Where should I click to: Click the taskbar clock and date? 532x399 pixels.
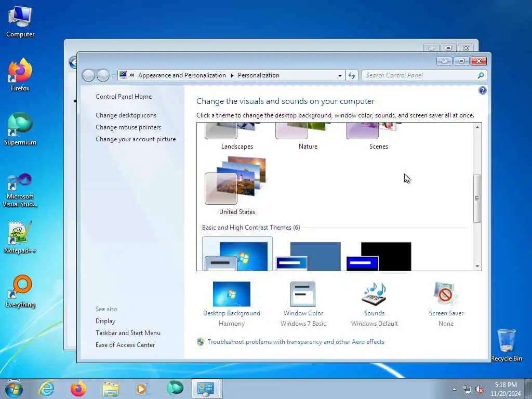tap(506, 389)
